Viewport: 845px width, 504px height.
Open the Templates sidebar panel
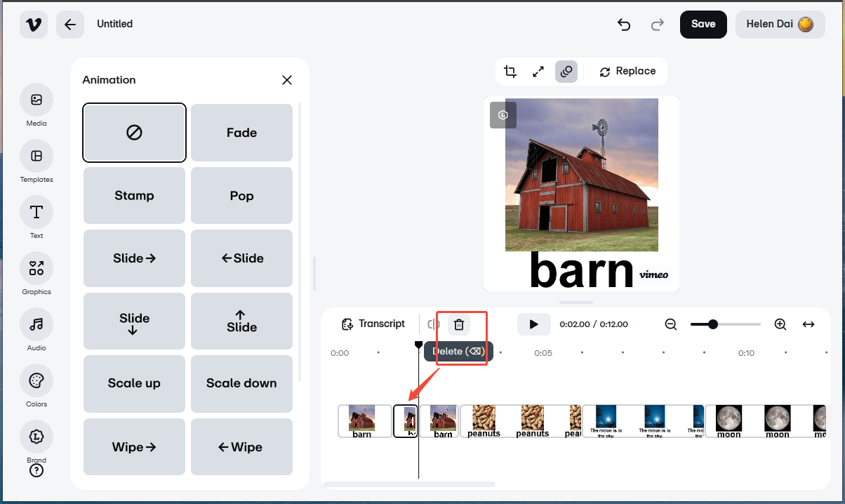point(36,161)
